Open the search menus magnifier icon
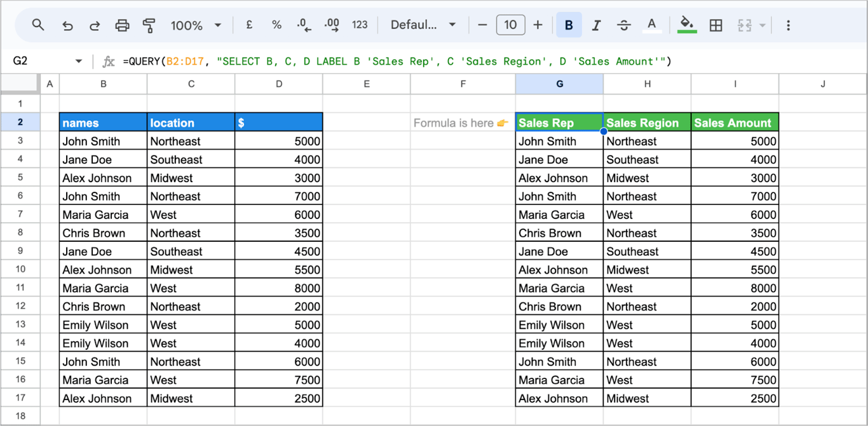The image size is (868, 426). pos(38,25)
